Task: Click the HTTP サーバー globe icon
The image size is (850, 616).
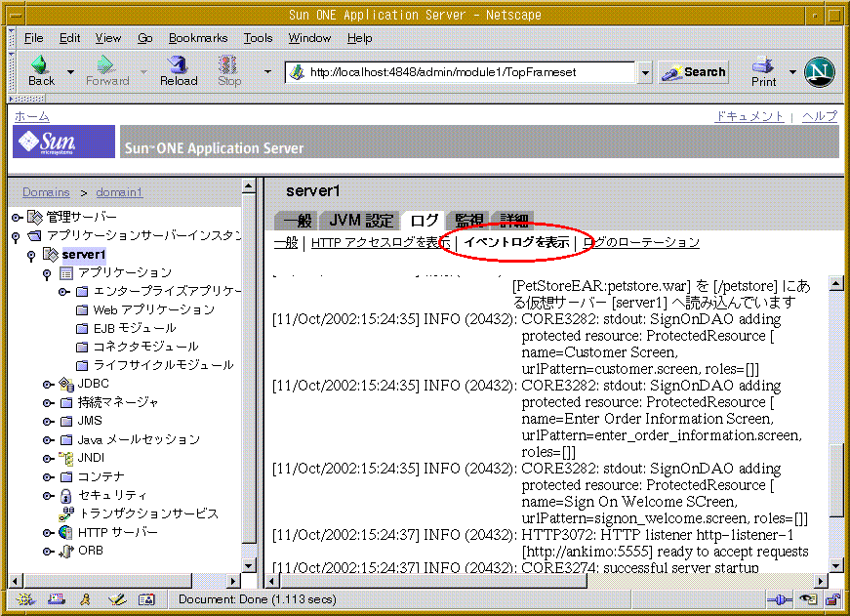Action: click(x=66, y=532)
